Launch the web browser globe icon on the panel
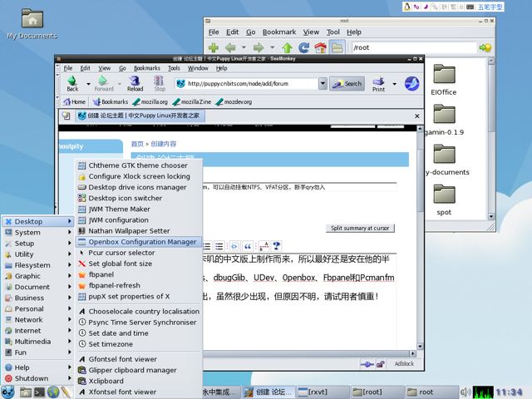 coord(53,392)
